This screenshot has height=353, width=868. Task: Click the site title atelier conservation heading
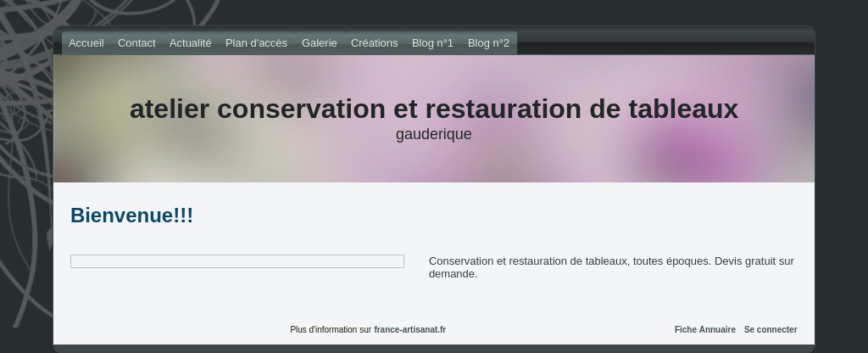pyautogui.click(x=434, y=109)
